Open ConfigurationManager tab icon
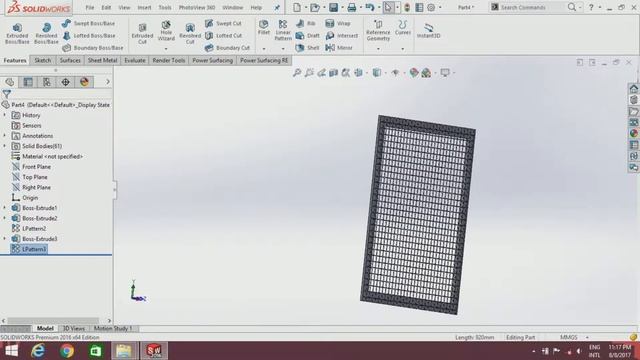The image size is (640, 360). click(47, 82)
